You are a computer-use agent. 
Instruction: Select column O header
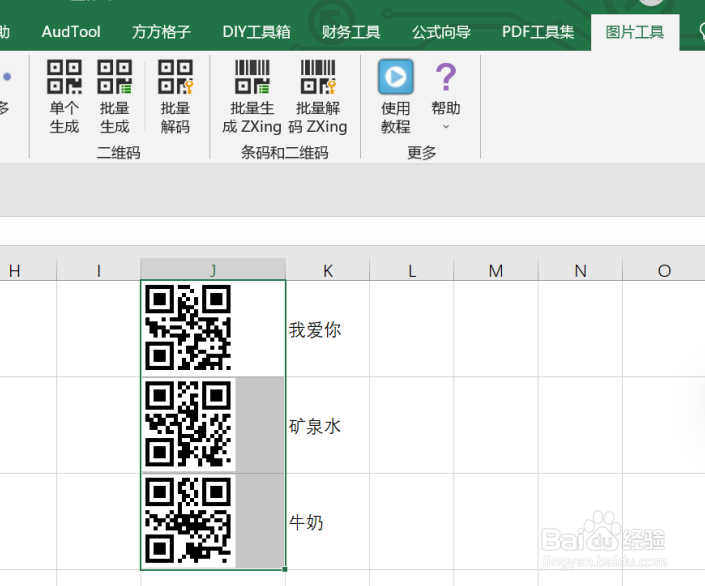[x=664, y=270]
